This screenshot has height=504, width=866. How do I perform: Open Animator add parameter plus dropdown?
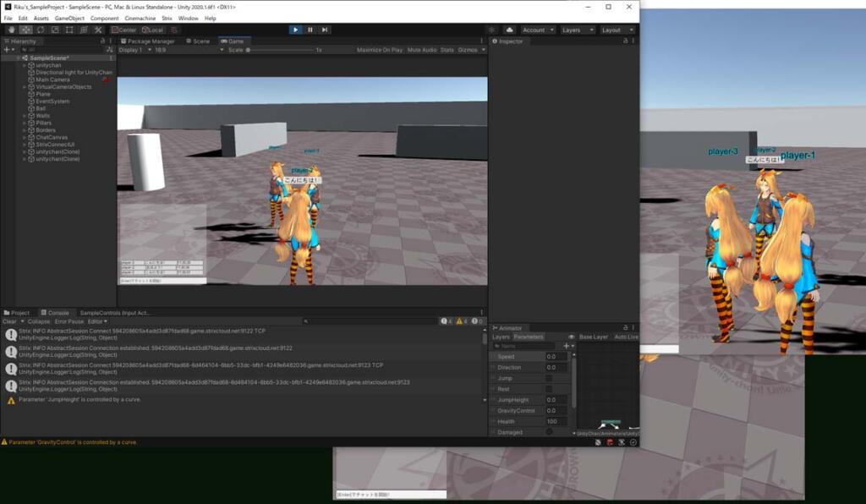click(568, 346)
